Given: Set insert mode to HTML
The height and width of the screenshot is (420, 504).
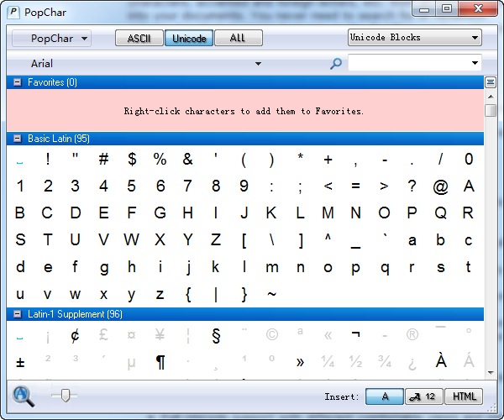Looking at the screenshot, I should pos(464,396).
